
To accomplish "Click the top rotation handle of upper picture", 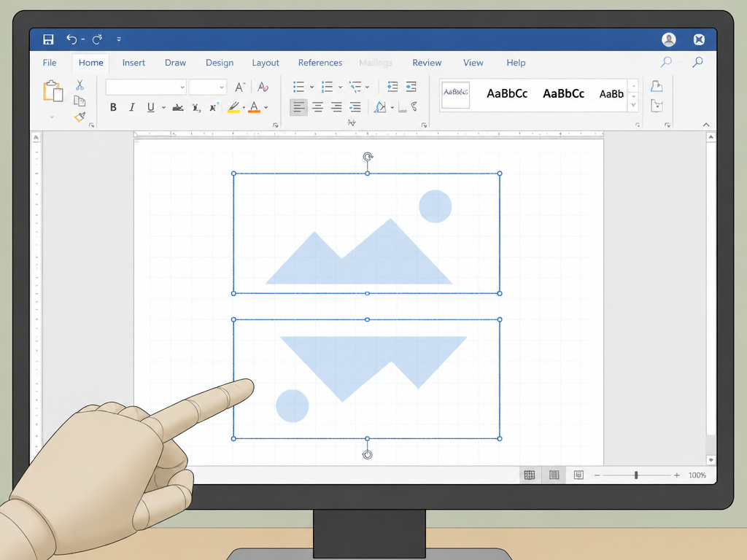I will (368, 157).
